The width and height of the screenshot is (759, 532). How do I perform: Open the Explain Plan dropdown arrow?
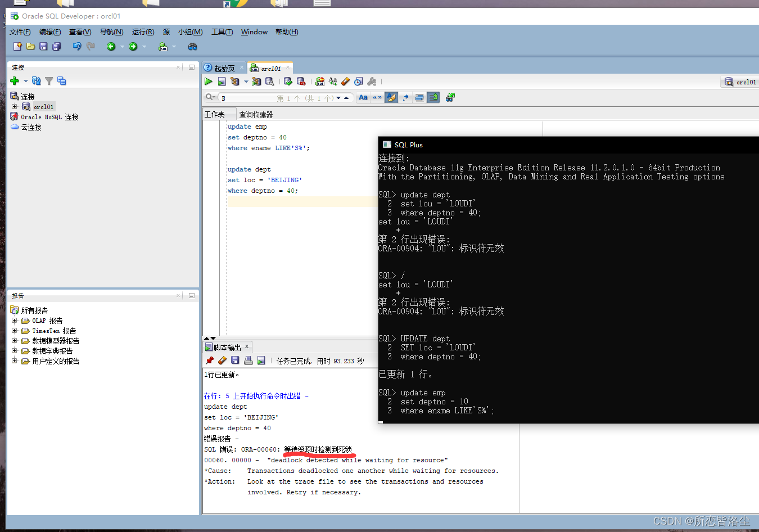coord(246,82)
